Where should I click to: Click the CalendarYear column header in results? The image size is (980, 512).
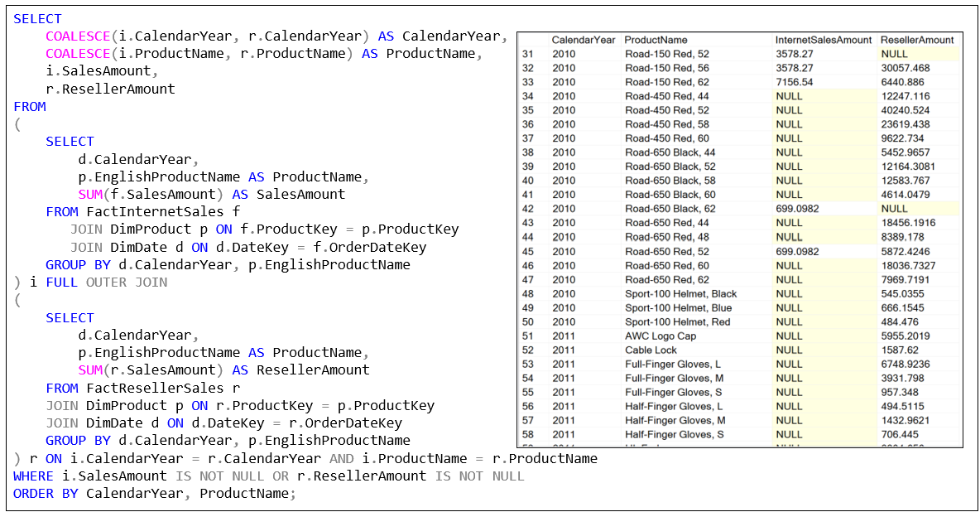tap(583, 40)
